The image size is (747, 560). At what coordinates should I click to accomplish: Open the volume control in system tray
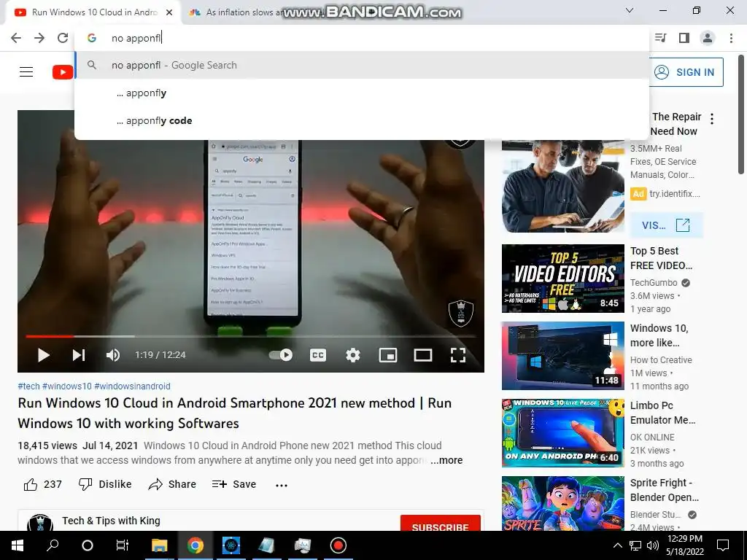click(x=653, y=545)
